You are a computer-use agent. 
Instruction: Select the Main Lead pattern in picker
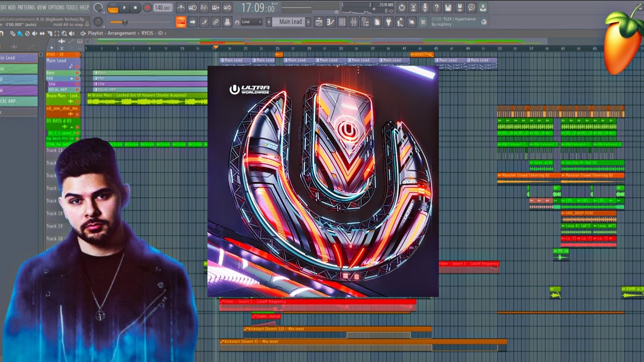(x=18, y=58)
